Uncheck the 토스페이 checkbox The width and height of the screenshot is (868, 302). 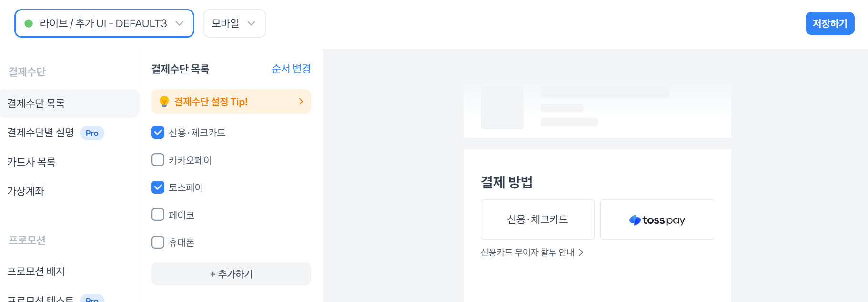(158, 187)
